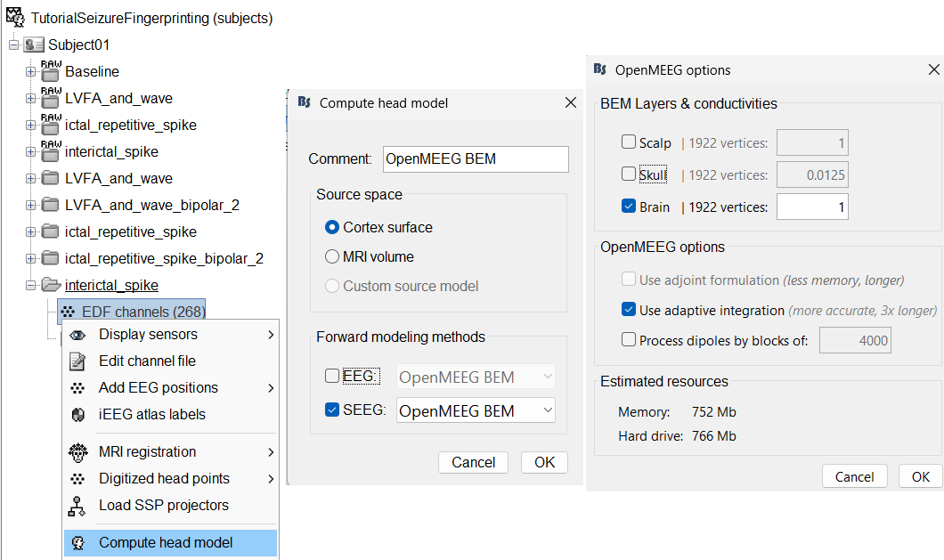Click the Edit channel file notepad icon
Viewport: 944px width, 560px height.
(78, 361)
